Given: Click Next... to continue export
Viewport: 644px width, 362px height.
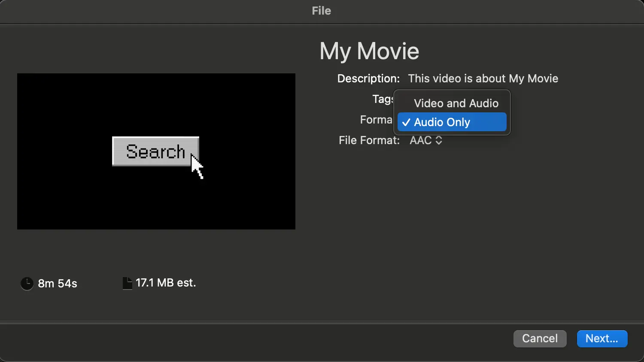Looking at the screenshot, I should pyautogui.click(x=602, y=338).
